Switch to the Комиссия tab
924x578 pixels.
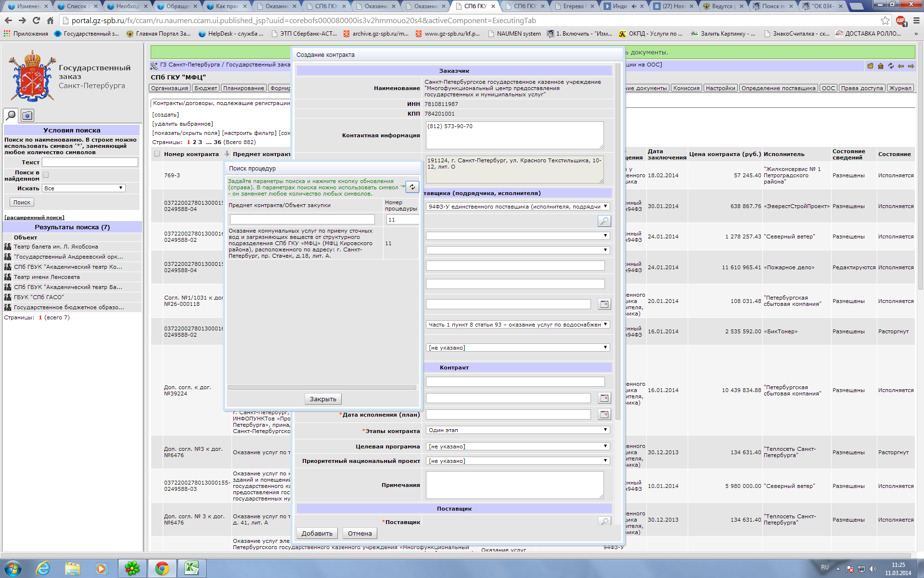686,88
